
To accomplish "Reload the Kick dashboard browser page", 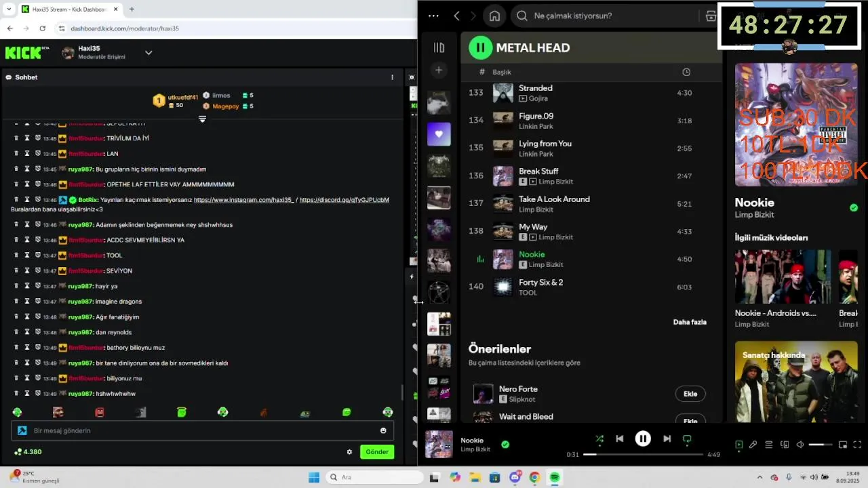I will point(42,28).
